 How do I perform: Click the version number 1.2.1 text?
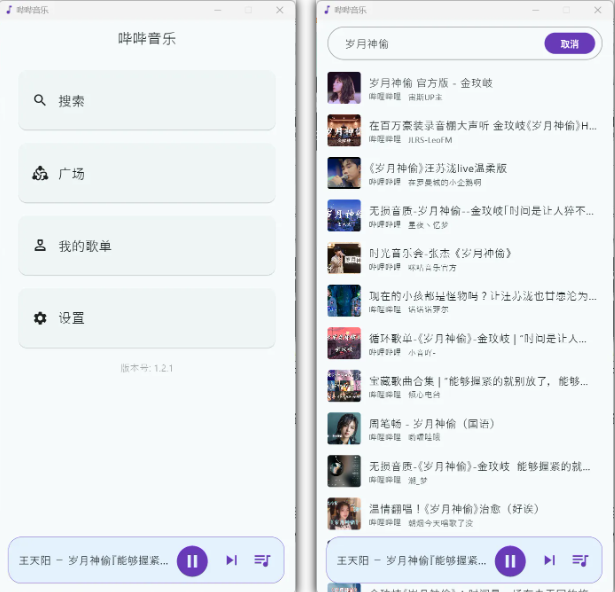(147, 368)
